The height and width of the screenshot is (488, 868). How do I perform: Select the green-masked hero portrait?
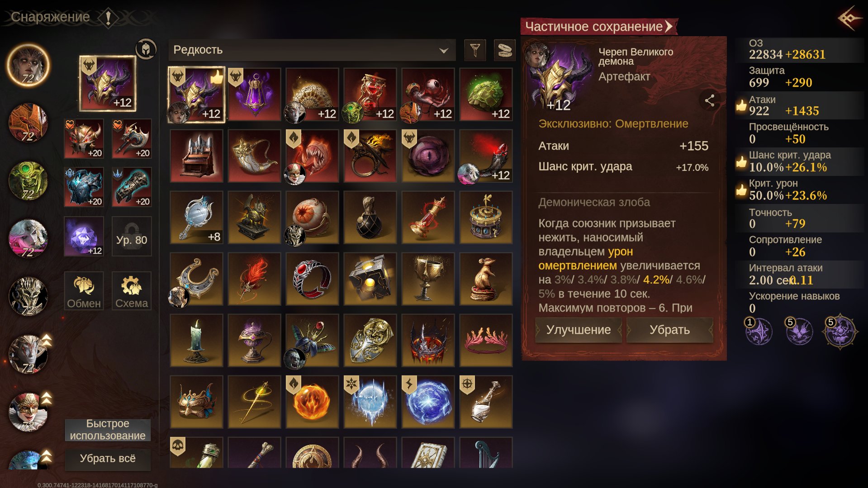tap(28, 181)
